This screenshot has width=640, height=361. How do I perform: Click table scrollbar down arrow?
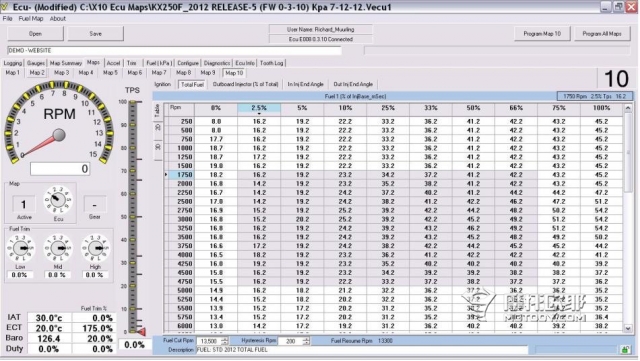pos(628,328)
